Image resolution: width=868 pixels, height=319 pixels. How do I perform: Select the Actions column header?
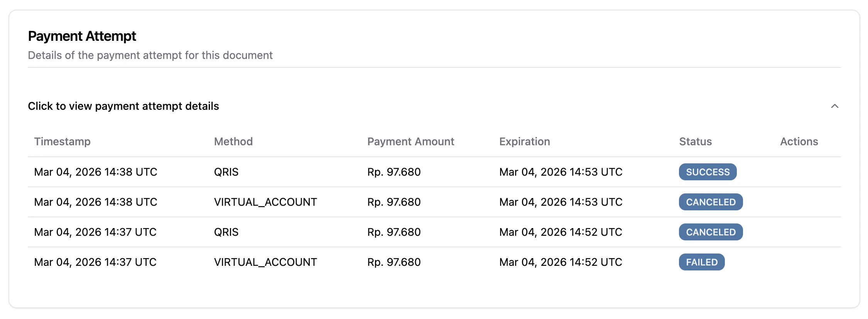(x=799, y=141)
